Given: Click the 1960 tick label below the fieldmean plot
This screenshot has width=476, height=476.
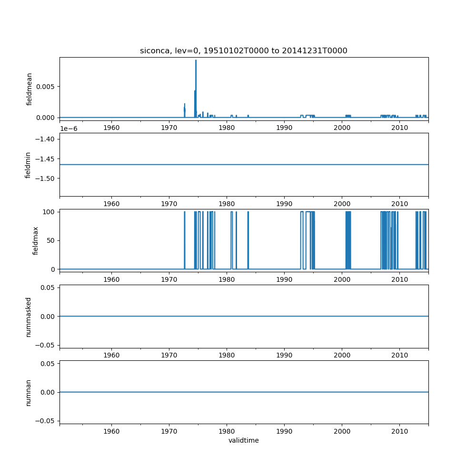Looking at the screenshot, I should [x=111, y=128].
